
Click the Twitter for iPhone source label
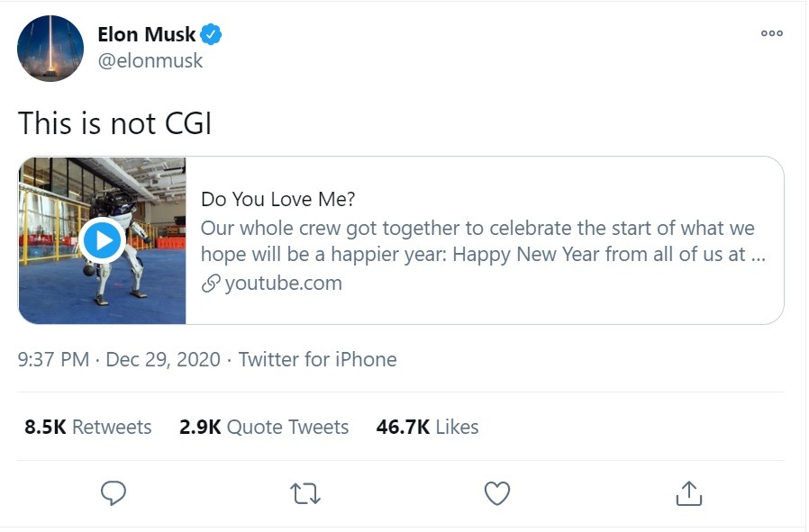(317, 359)
